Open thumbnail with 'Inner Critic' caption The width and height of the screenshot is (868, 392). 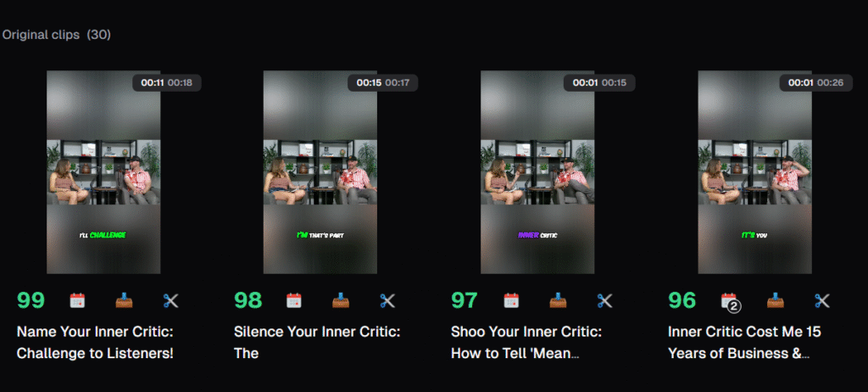click(x=537, y=172)
